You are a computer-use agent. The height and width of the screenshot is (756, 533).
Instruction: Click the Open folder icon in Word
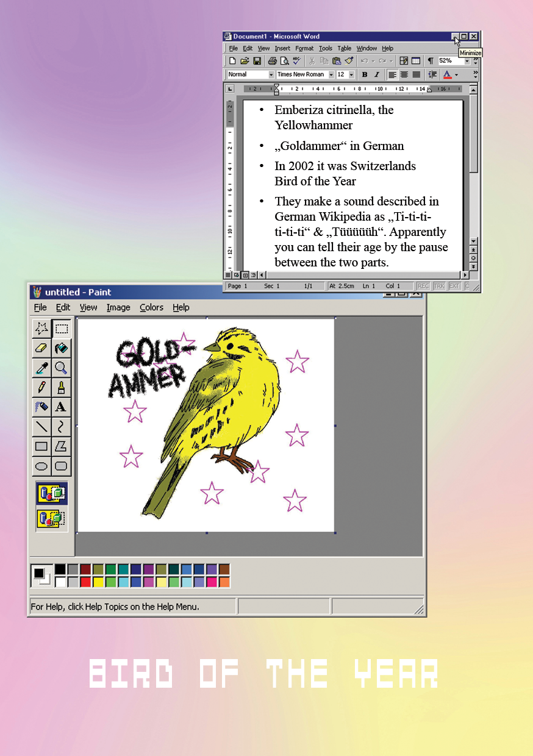point(245,60)
